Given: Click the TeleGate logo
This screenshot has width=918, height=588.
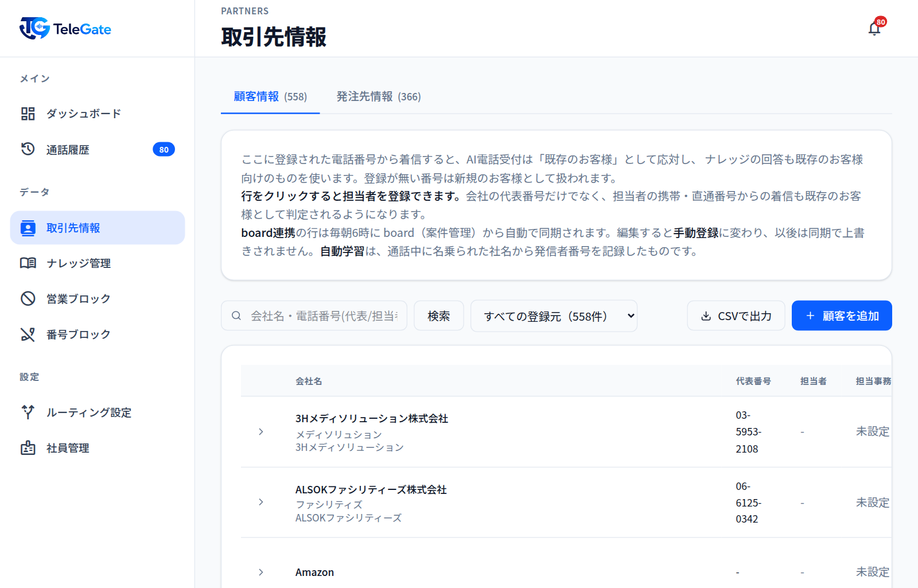Looking at the screenshot, I should pos(65,28).
